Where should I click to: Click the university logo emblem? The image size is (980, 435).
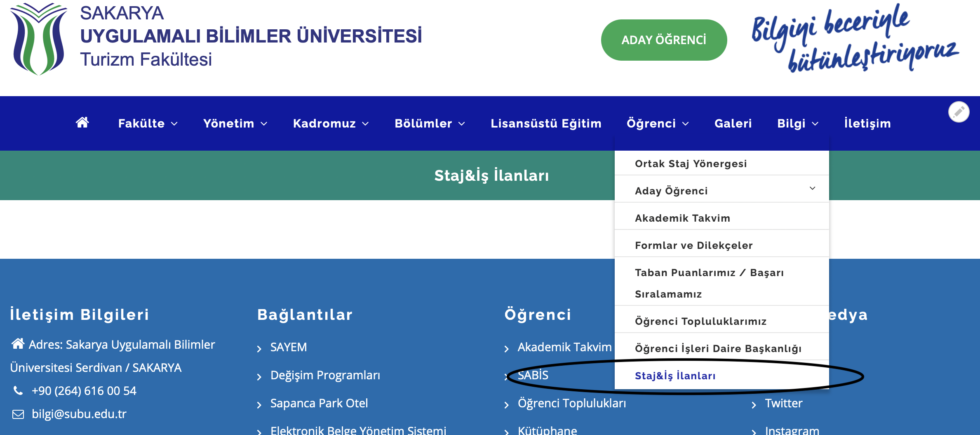(39, 39)
